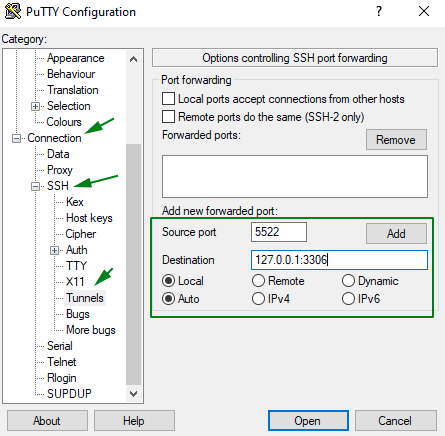Select the Remote radio button

pyautogui.click(x=258, y=281)
